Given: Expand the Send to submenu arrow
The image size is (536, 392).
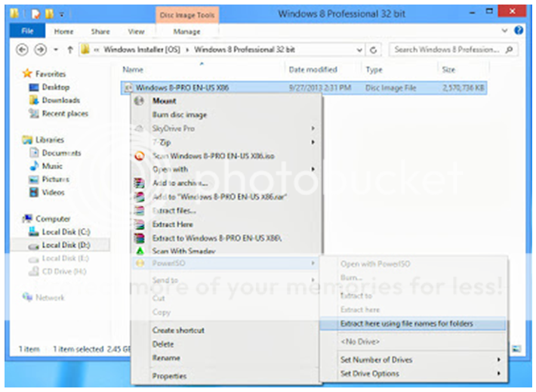Looking at the screenshot, I should click(x=313, y=279).
